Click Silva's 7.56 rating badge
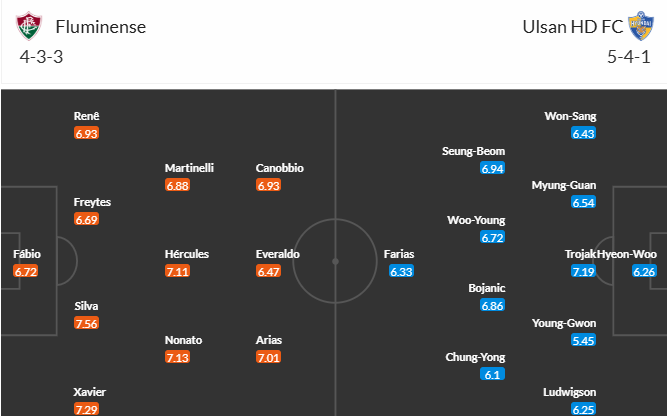 [x=86, y=323]
